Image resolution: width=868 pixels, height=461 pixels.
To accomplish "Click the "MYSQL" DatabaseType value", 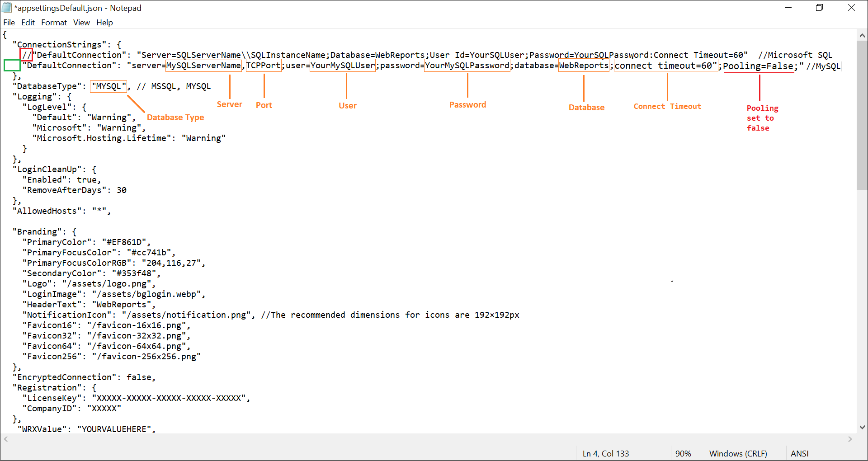I will 108,86.
